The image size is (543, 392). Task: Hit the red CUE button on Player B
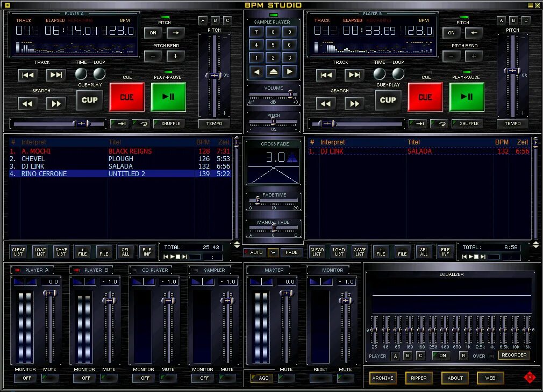(425, 97)
